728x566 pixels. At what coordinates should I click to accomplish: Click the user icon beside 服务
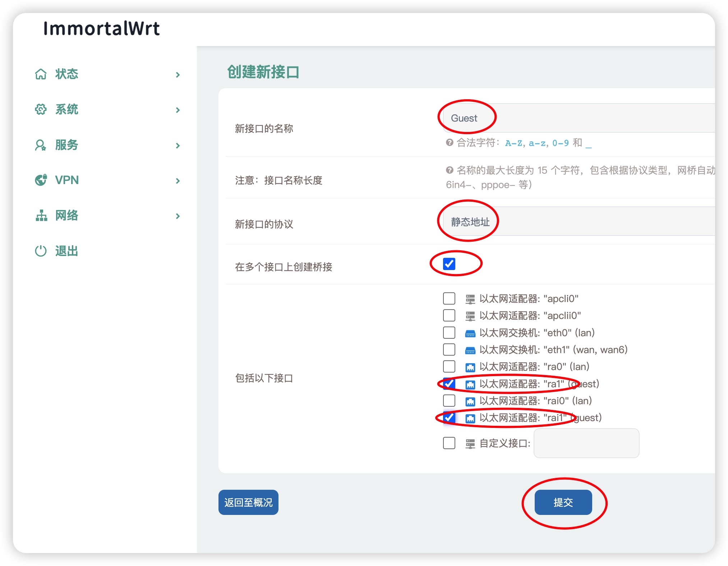(41, 145)
